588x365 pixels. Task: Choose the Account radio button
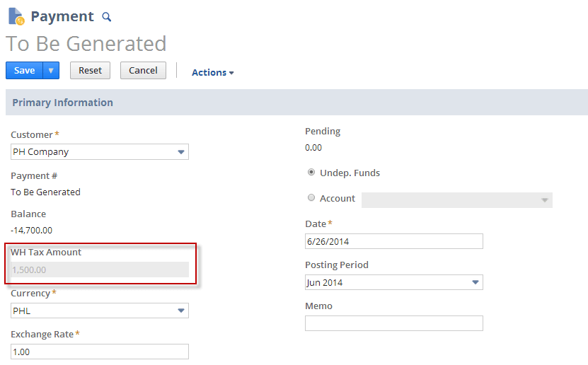click(x=311, y=197)
